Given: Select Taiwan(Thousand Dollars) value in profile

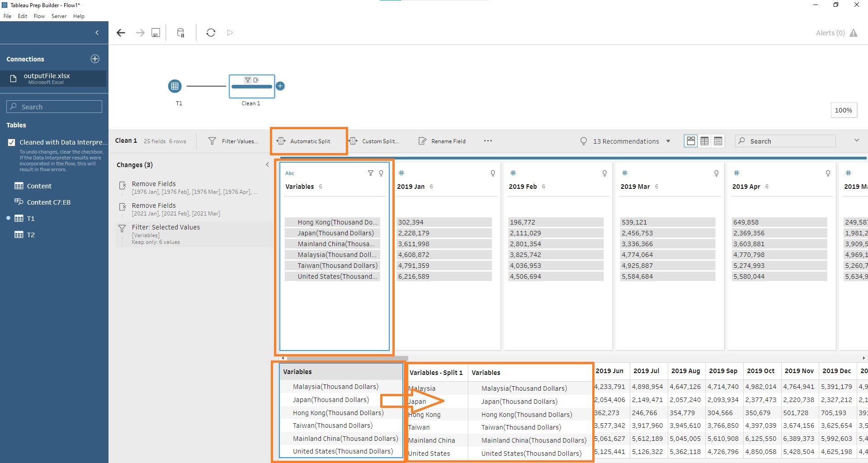Looking at the screenshot, I should click(332, 265).
